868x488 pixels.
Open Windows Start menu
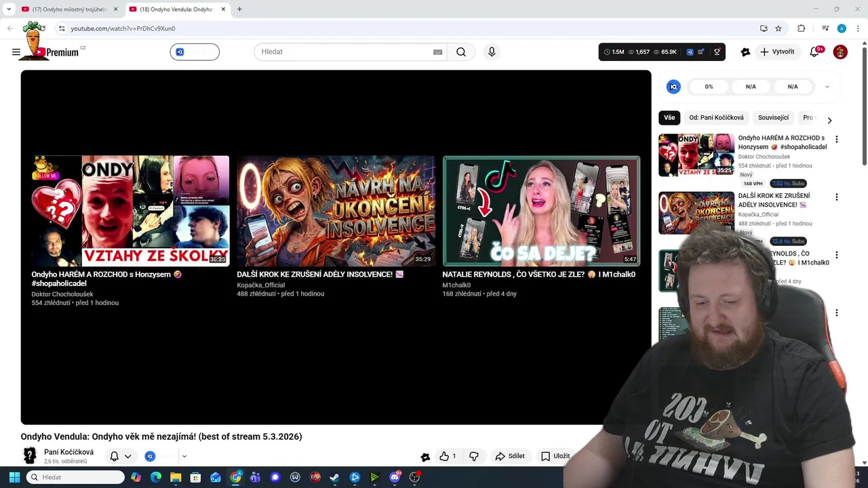coord(14,477)
